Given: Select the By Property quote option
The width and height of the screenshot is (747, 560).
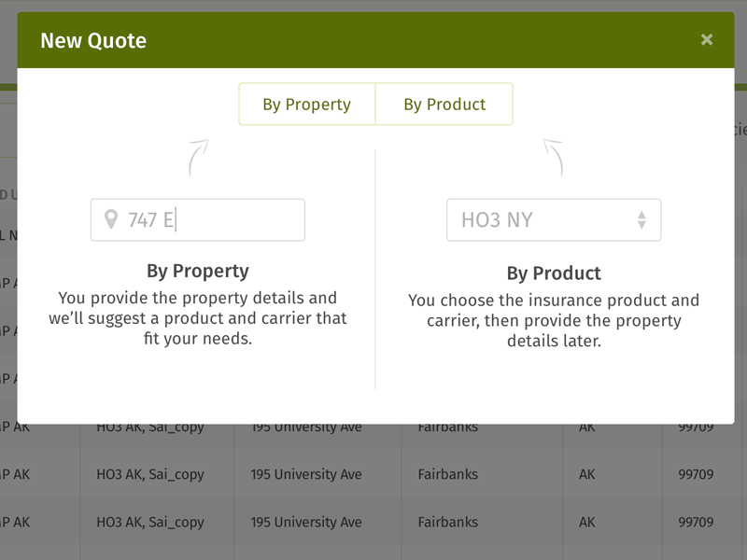Looking at the screenshot, I should (x=307, y=104).
